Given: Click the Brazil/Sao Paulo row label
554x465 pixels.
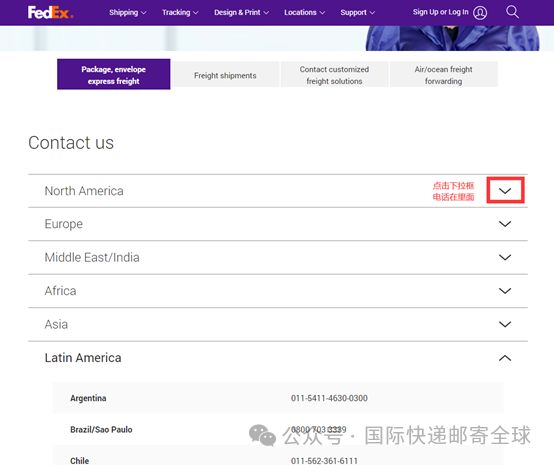Looking at the screenshot, I should click(101, 430).
